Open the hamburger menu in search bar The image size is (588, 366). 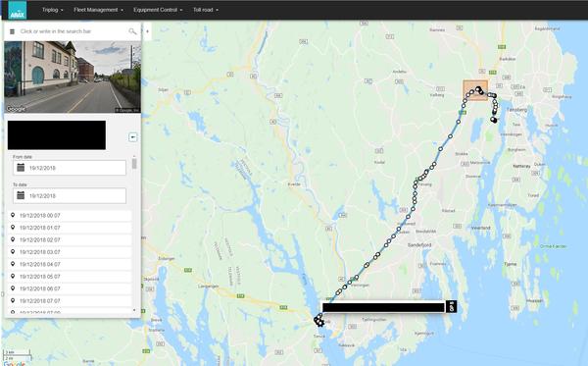(12, 31)
